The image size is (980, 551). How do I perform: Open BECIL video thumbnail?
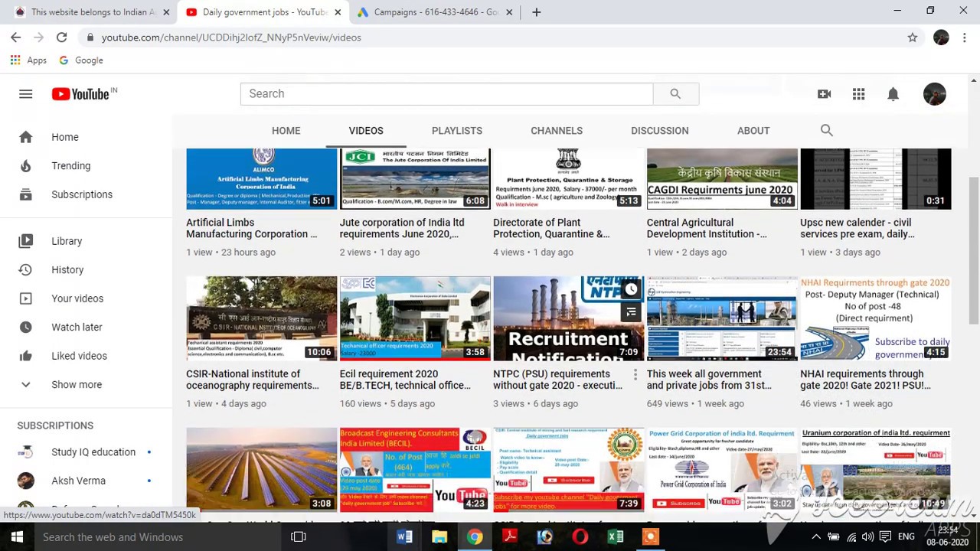[415, 470]
